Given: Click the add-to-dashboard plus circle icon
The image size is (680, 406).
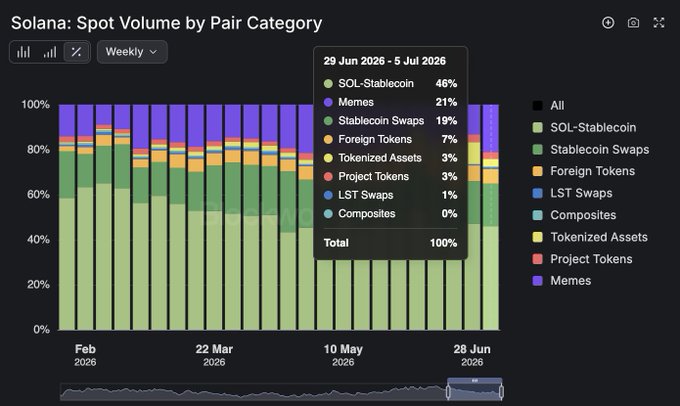Looking at the screenshot, I should pos(608,23).
